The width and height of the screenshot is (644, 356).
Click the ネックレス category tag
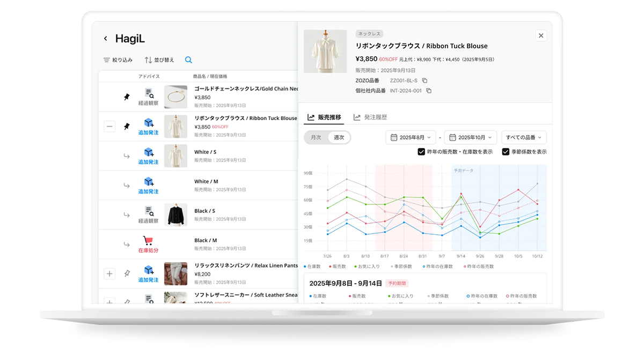pos(369,34)
